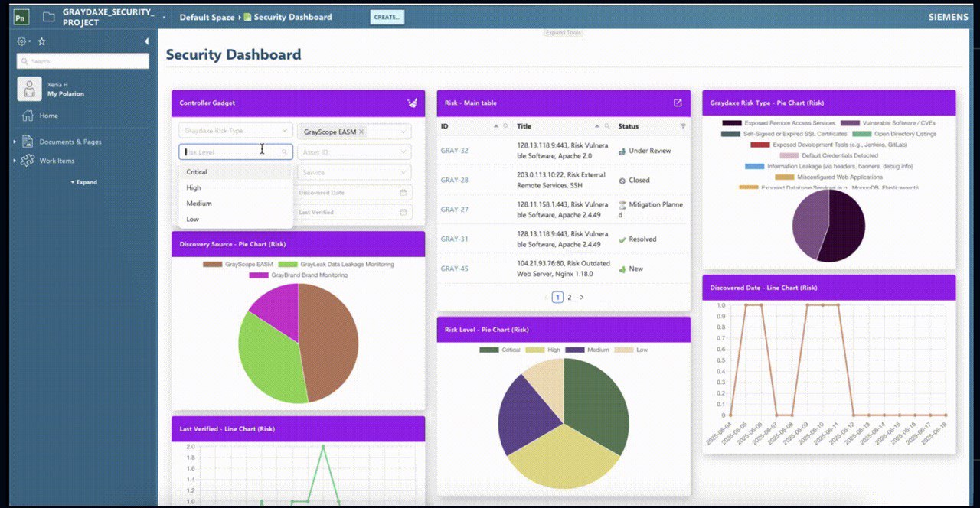This screenshot has height=508, width=980.
Task: Open the project folder icon
Action: tap(49, 17)
